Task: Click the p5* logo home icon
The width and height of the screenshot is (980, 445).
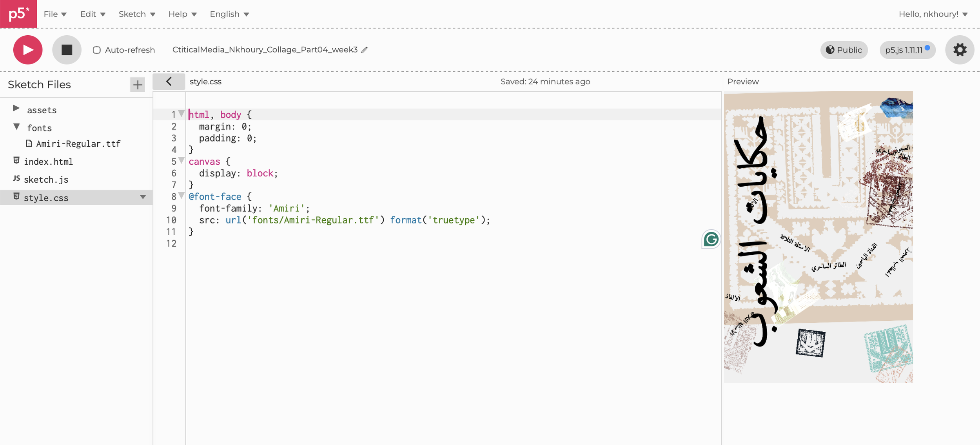Action: tap(18, 14)
